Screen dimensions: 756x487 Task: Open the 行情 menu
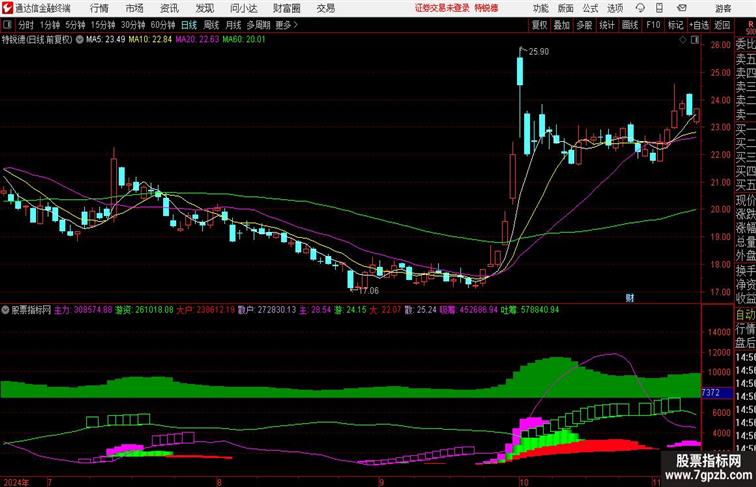click(99, 8)
